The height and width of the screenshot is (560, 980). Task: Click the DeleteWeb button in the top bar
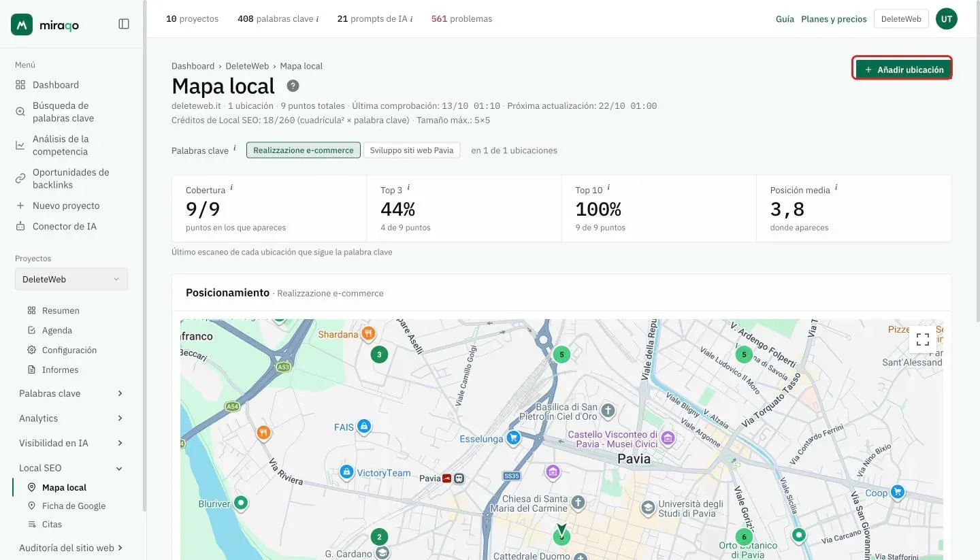click(901, 19)
